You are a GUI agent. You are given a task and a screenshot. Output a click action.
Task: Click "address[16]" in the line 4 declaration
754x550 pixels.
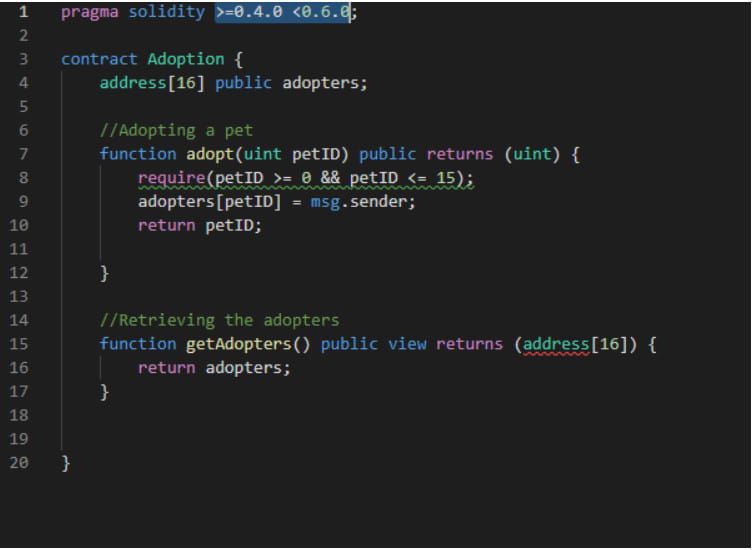pyautogui.click(x=152, y=83)
